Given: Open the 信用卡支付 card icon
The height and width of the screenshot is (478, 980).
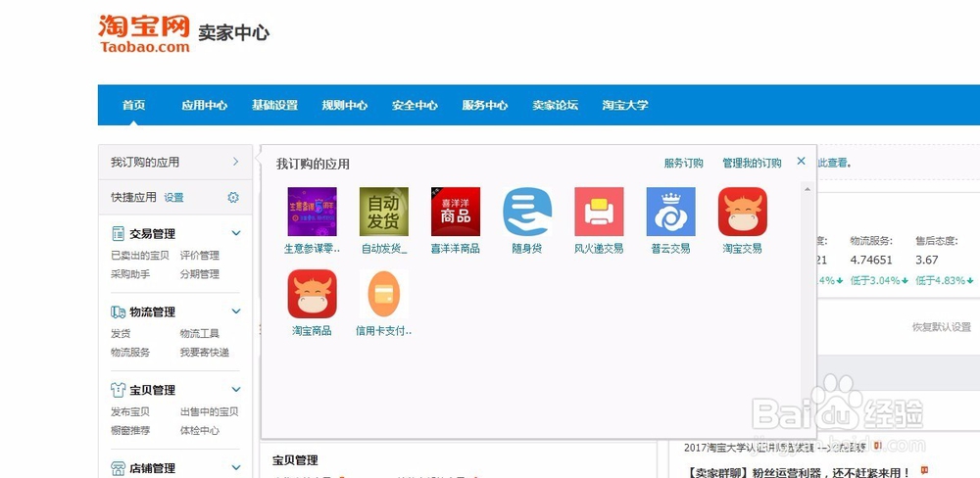Looking at the screenshot, I should [x=384, y=294].
